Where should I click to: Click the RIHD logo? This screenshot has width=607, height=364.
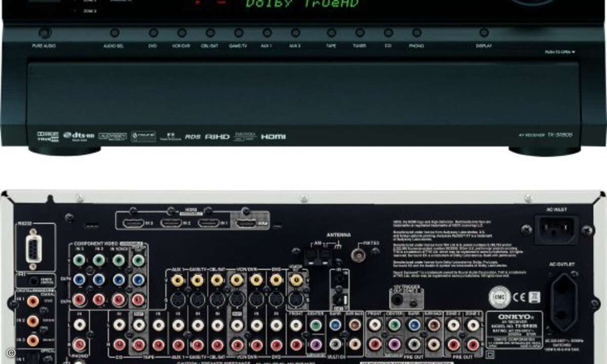coord(218,136)
